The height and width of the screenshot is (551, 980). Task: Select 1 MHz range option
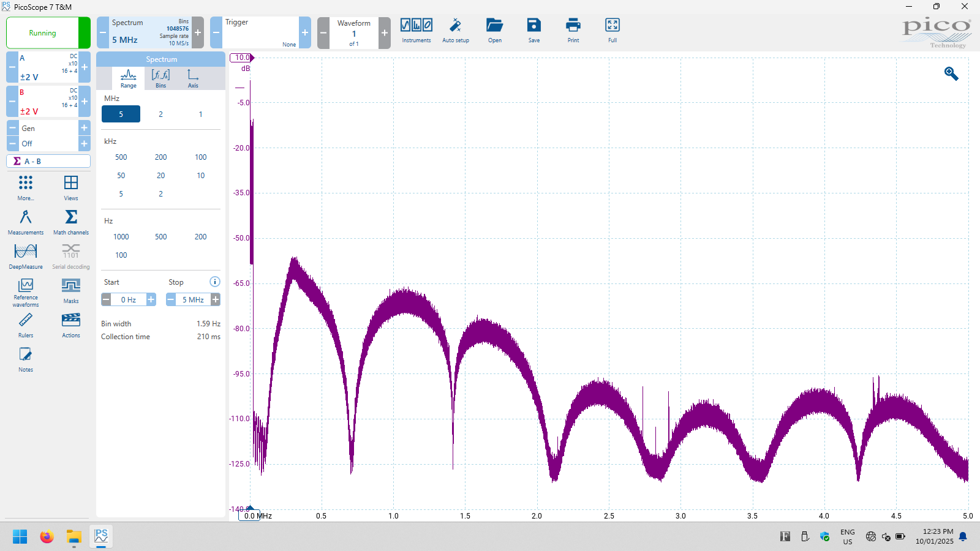tap(200, 114)
